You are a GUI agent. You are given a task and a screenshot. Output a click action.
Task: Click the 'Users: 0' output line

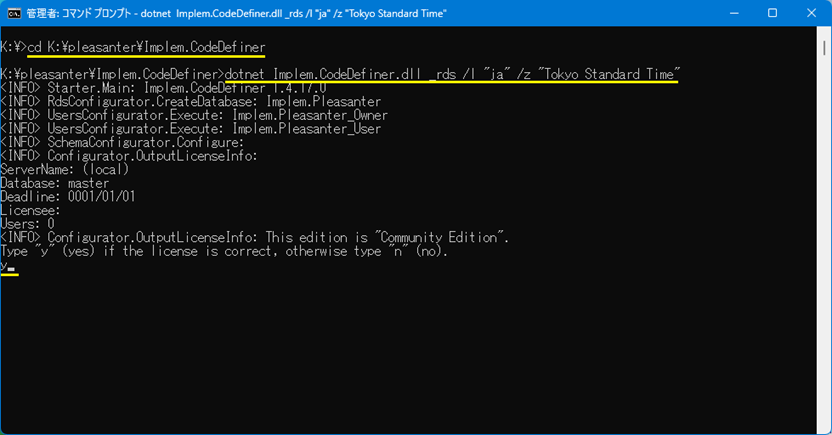(28, 224)
